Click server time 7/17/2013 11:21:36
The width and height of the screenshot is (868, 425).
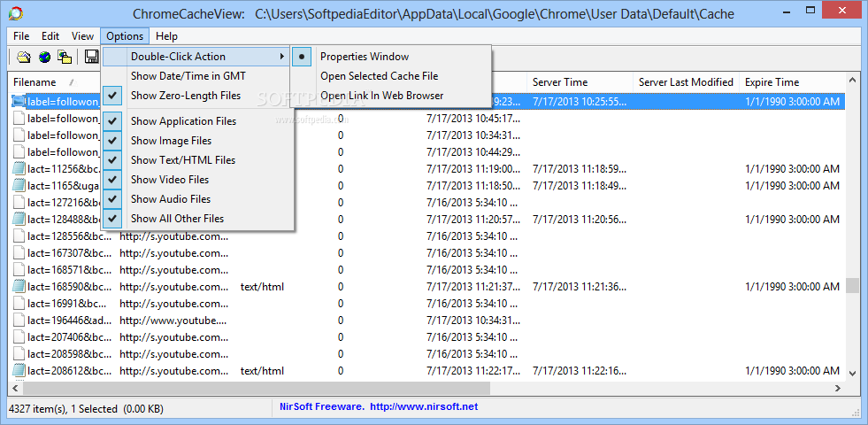580,287
